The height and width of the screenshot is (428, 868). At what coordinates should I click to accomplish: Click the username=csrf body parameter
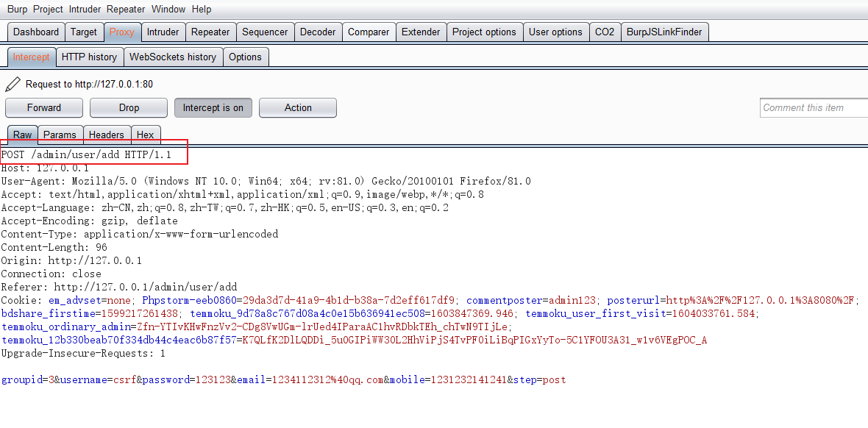click(x=98, y=379)
